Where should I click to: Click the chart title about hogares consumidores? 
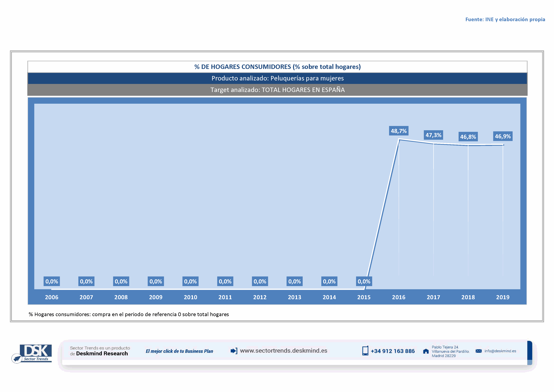(277, 67)
